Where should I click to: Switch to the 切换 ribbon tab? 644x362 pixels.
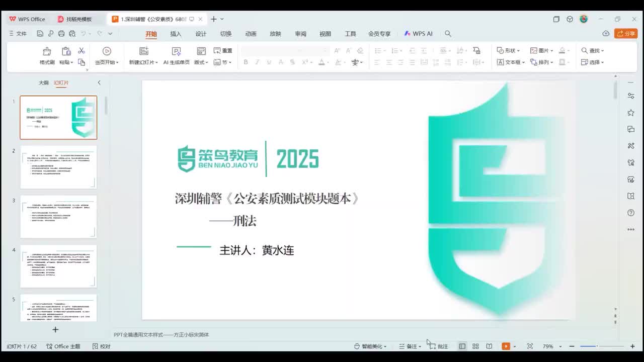(x=226, y=34)
